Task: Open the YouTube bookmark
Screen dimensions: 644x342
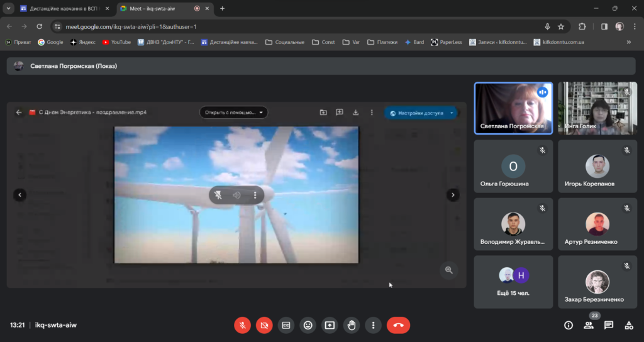Action: tap(116, 42)
